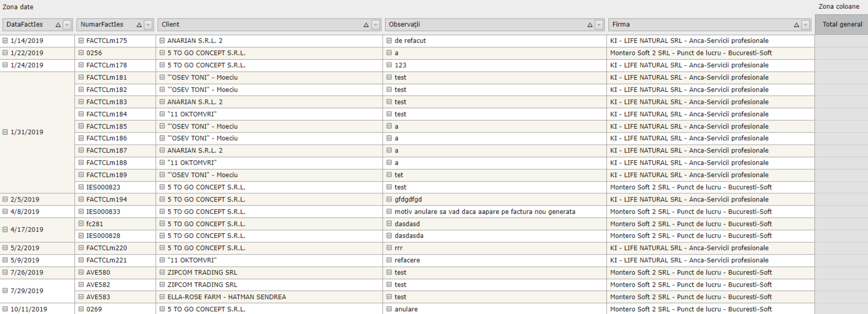Collapse the 4/17/2019 date row
The height and width of the screenshot is (314, 868).
click(5, 230)
